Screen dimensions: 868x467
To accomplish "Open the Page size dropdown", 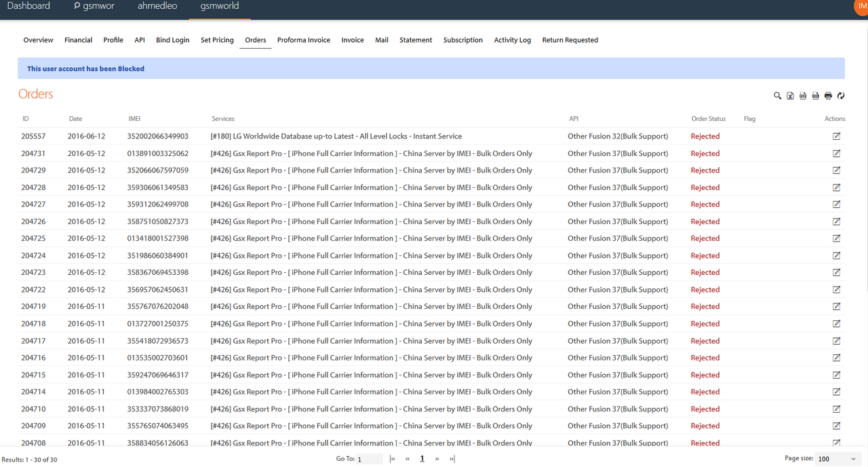I will tap(837, 459).
